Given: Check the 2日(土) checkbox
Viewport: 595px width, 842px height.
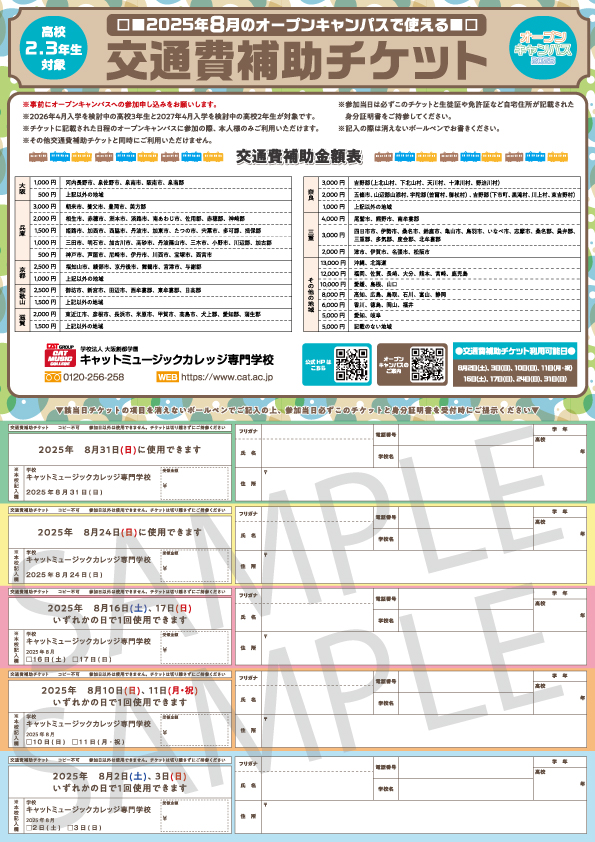Looking at the screenshot, I should click(30, 828).
